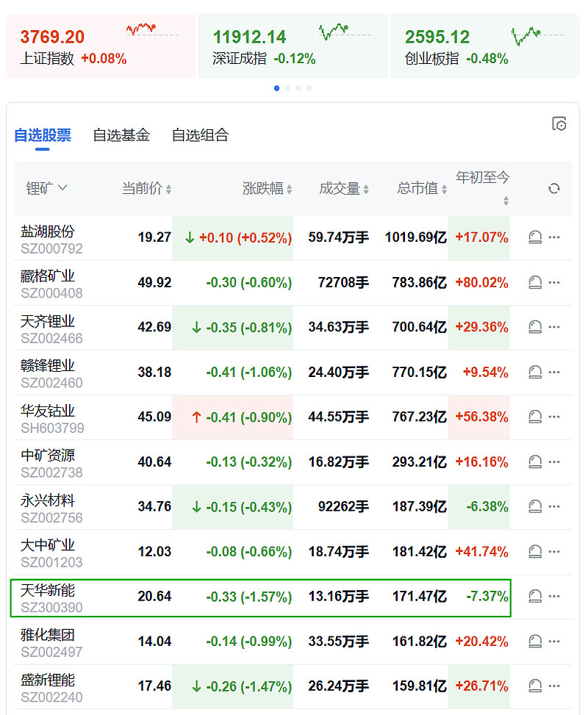
Task: Set a price alert for 藏格矿业
Action: [x=535, y=282]
